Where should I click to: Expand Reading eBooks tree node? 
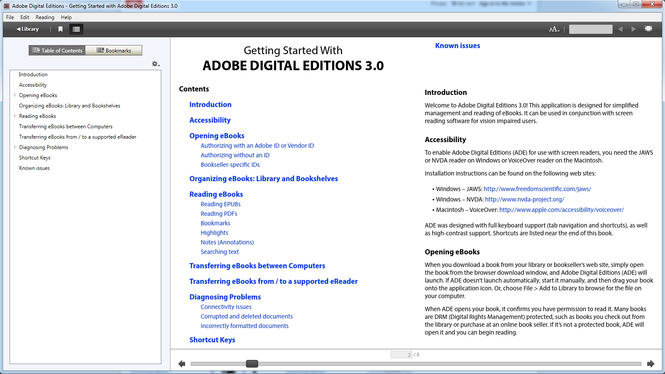15,116
